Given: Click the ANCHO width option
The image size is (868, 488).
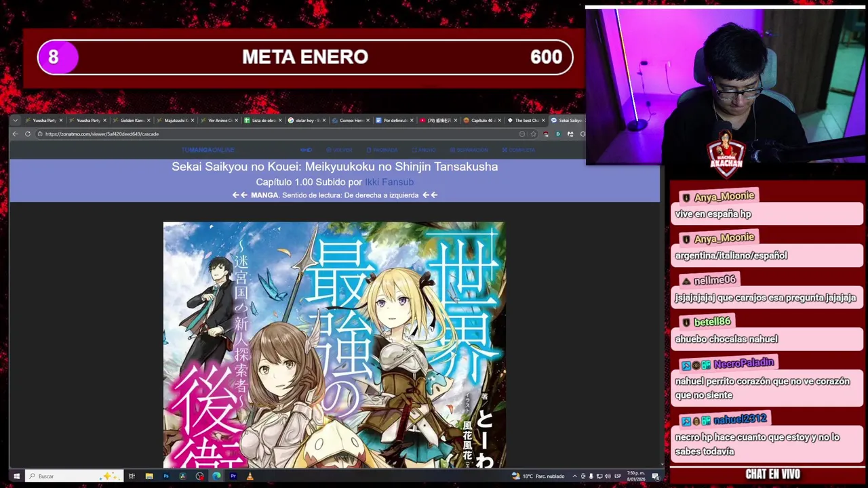Looking at the screenshot, I should click(424, 150).
